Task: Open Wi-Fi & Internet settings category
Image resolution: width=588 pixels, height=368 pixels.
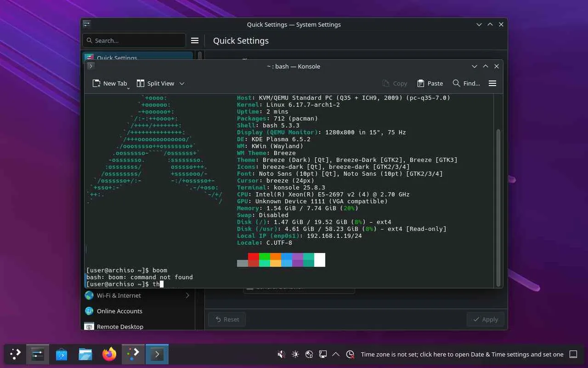Action: pyautogui.click(x=138, y=295)
